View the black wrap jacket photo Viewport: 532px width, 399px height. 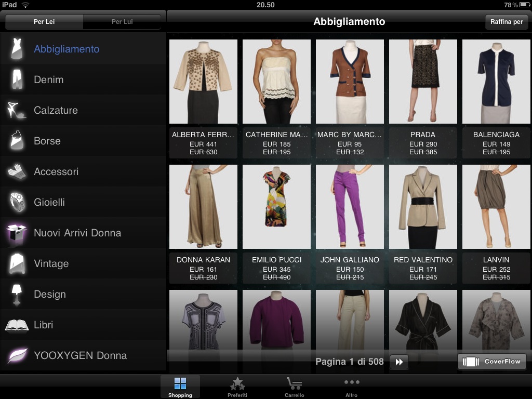click(423, 320)
